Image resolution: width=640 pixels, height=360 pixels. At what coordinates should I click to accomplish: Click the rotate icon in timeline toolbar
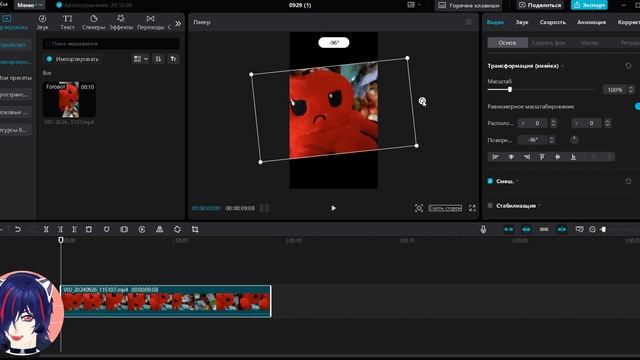[x=177, y=229]
